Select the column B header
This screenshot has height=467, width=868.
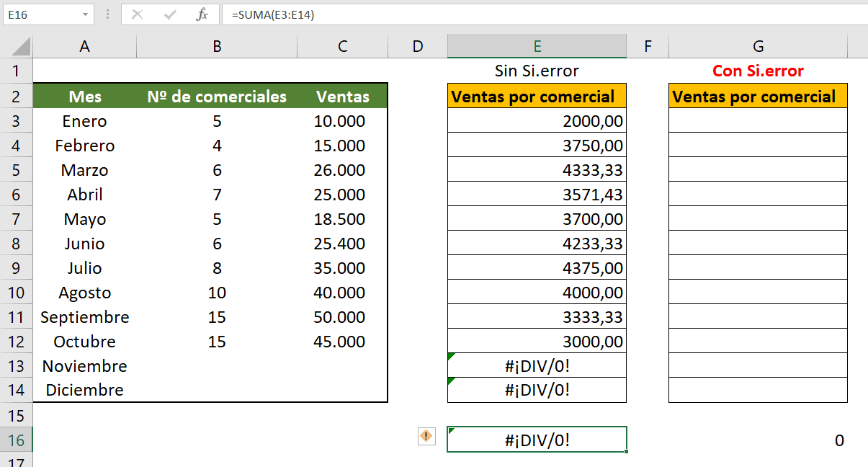tap(217, 47)
